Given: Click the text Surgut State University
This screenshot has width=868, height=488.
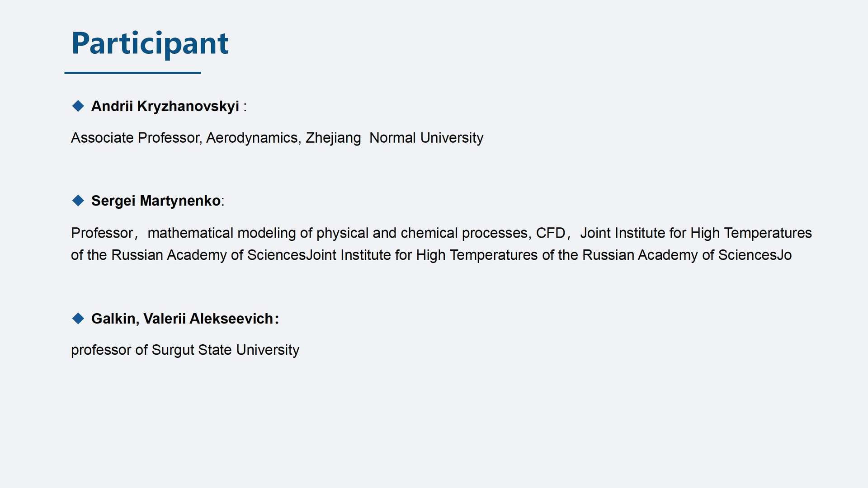Looking at the screenshot, I should [225, 350].
